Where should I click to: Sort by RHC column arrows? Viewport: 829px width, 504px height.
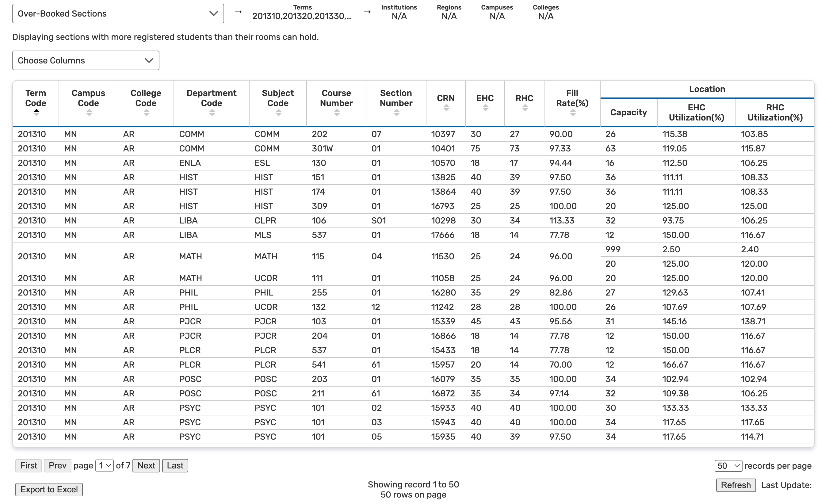tap(525, 108)
